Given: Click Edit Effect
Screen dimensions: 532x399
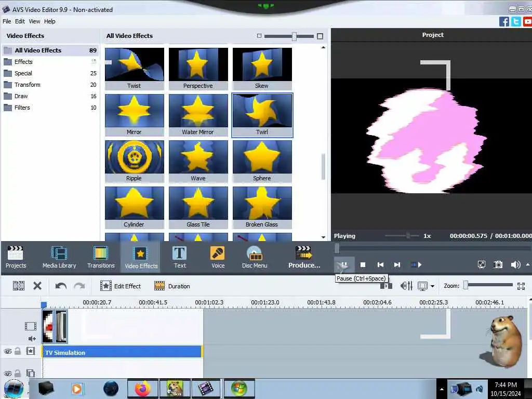Looking at the screenshot, I should coord(120,286).
